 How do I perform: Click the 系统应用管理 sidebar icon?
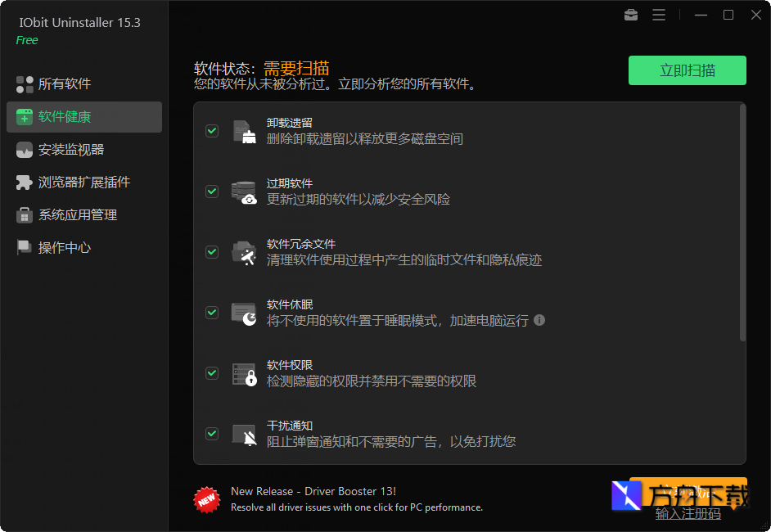[23, 214]
